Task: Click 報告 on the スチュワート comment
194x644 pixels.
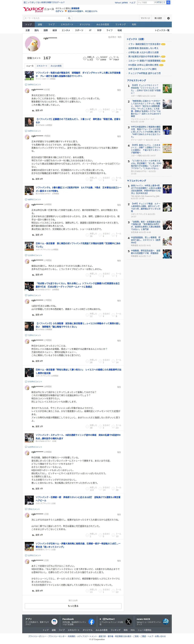Action: coord(119,452)
